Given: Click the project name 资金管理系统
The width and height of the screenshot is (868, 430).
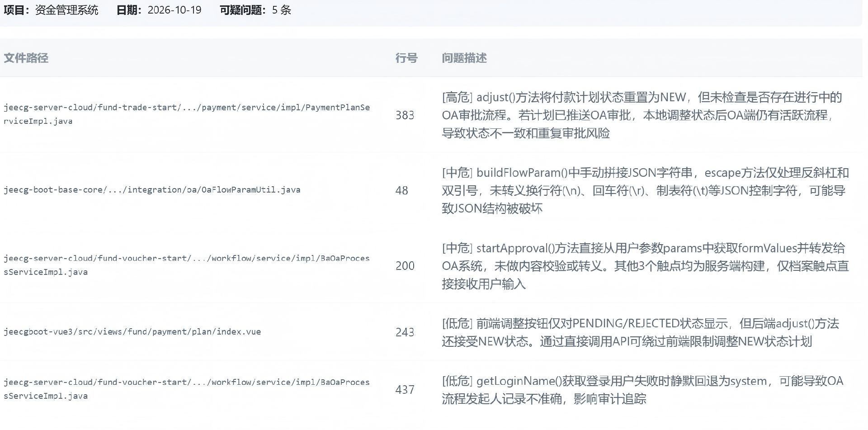Looking at the screenshot, I should click(67, 10).
